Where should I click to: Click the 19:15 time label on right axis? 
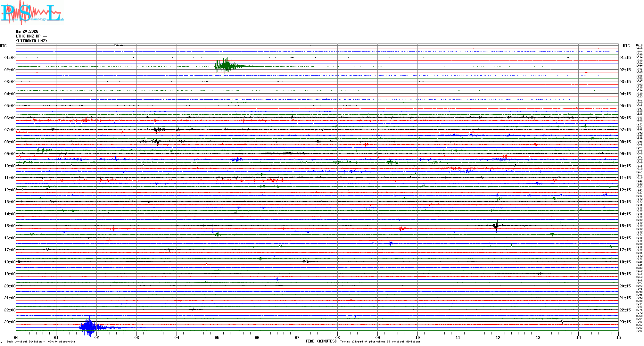625,274
